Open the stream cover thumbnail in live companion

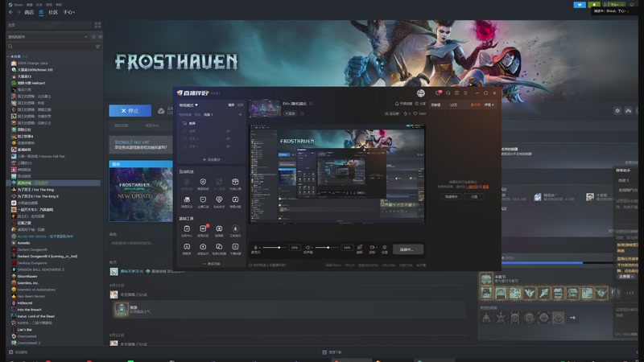(x=265, y=109)
